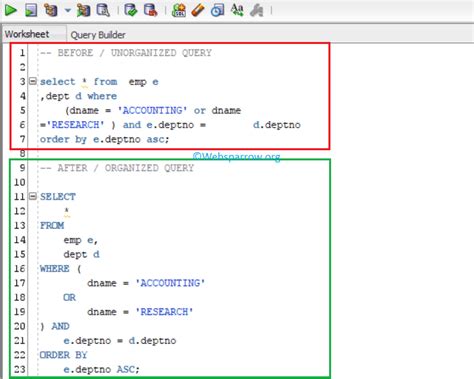The width and height of the screenshot is (474, 379).
Task: Click the uppercase 'SELECT' keyword on line 11
Action: [x=58, y=196]
